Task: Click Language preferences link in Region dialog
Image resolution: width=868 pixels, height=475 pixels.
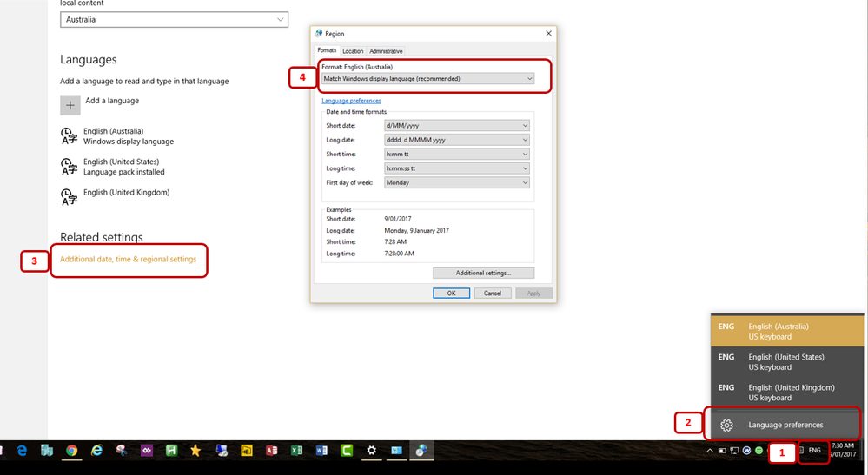Action: tap(351, 101)
